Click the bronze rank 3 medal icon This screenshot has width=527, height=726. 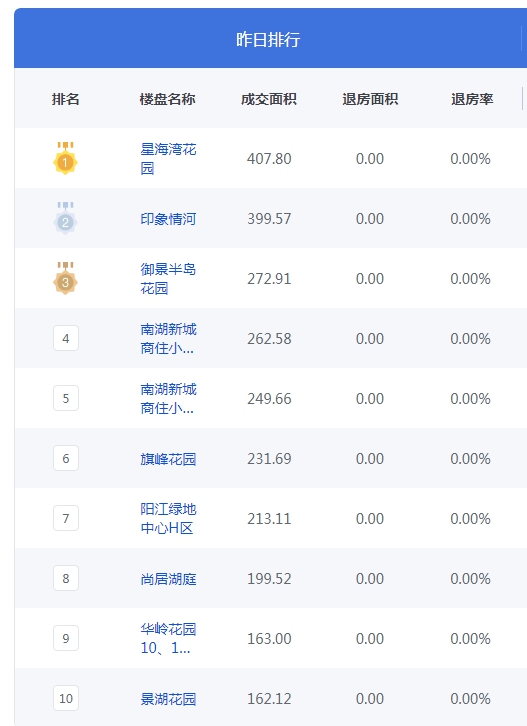tap(65, 278)
